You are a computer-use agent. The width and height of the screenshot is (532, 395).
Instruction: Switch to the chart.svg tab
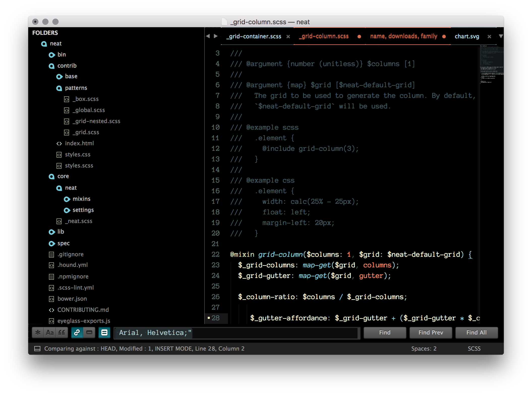pyautogui.click(x=467, y=36)
